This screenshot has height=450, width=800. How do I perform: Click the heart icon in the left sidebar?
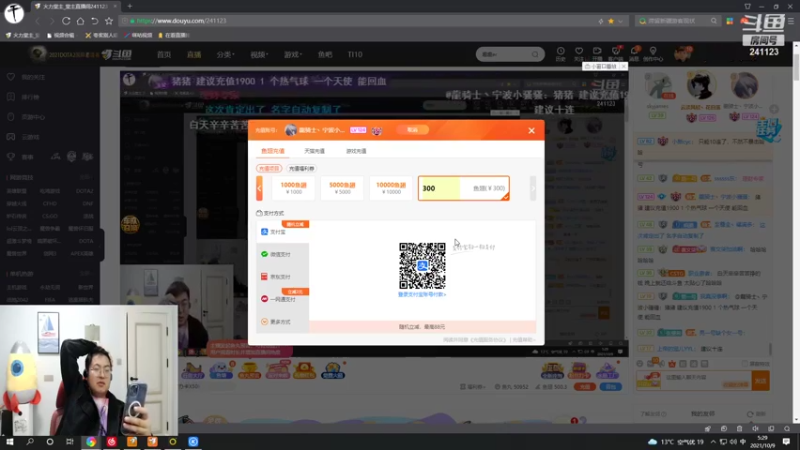[x=11, y=77]
